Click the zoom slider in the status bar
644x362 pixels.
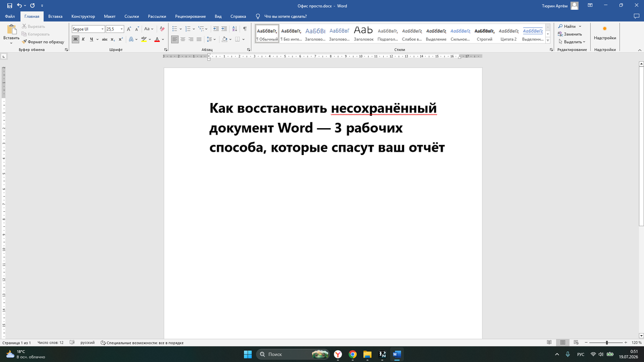point(606,342)
